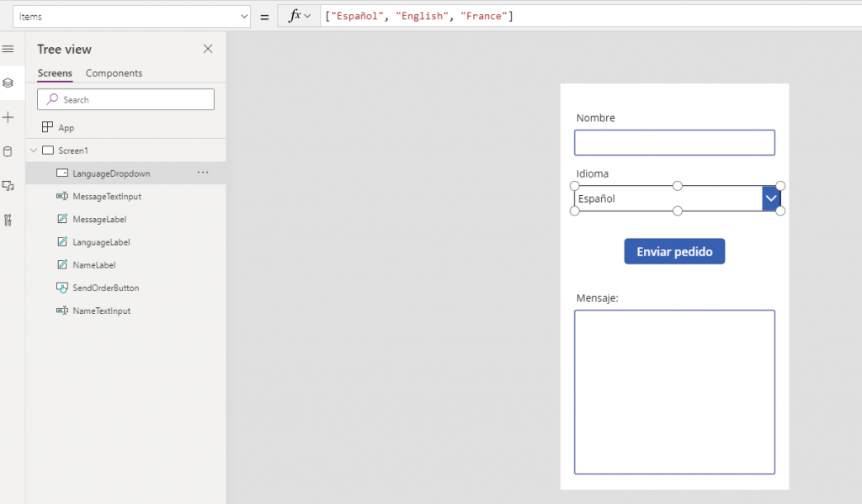Close the Tree view panel

(x=208, y=49)
